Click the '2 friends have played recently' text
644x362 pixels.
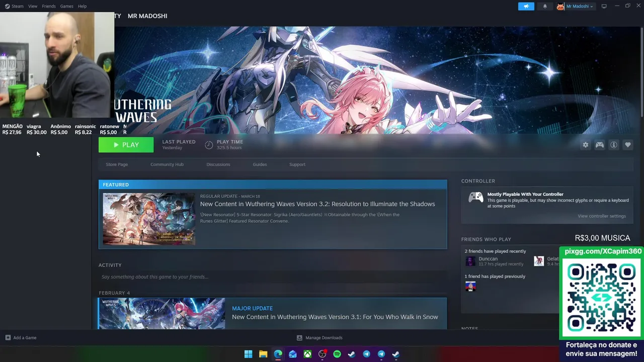(495, 251)
